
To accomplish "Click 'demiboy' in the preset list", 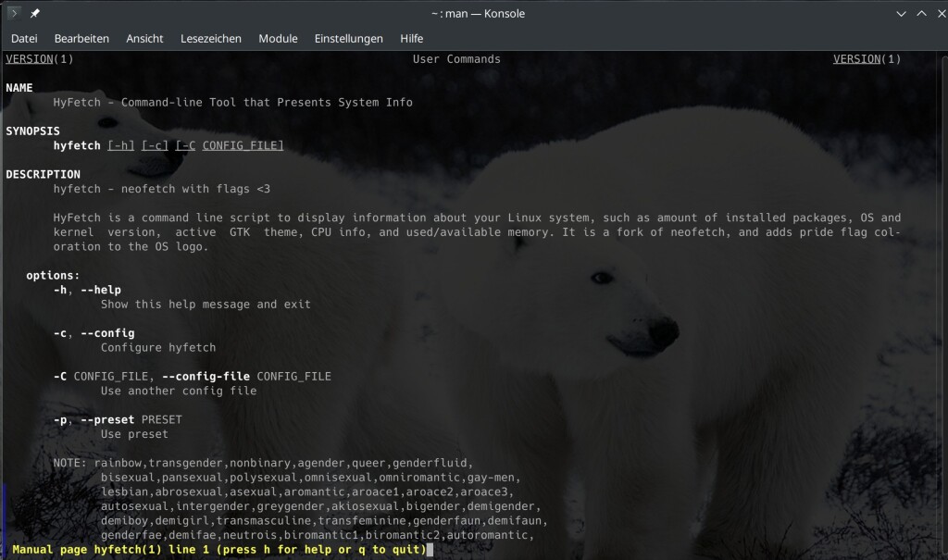I will [x=125, y=521].
